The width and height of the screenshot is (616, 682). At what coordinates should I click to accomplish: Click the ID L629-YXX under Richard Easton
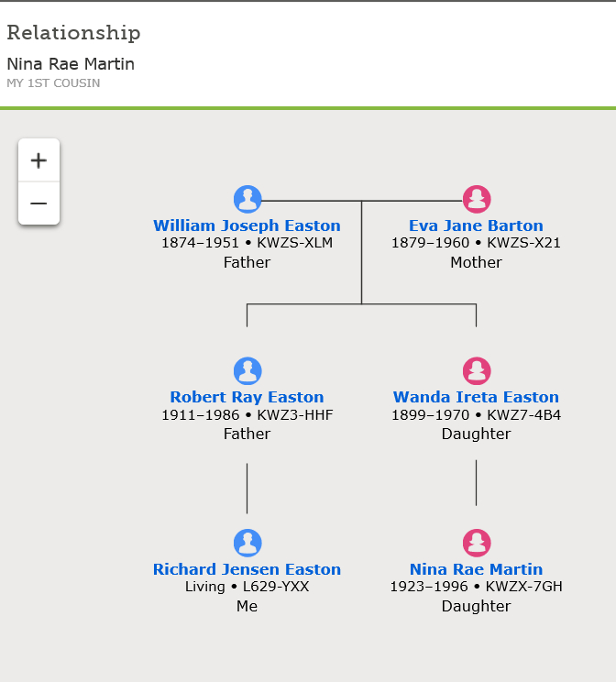pos(276,587)
